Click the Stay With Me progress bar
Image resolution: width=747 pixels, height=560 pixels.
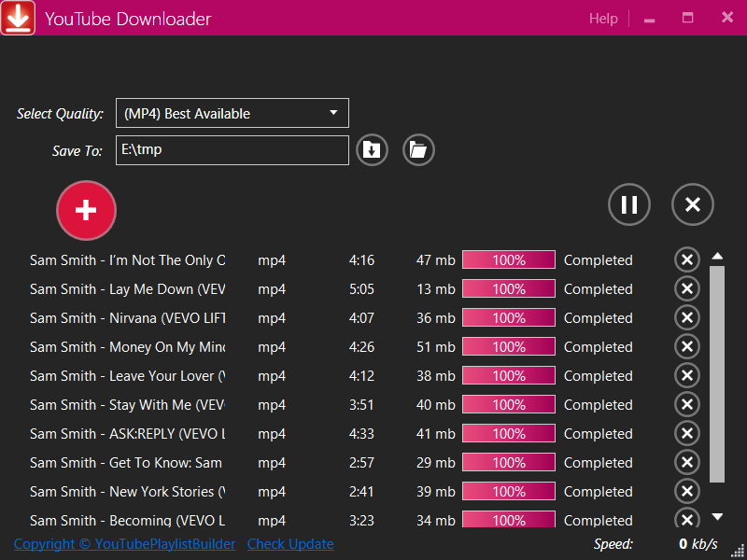509,404
